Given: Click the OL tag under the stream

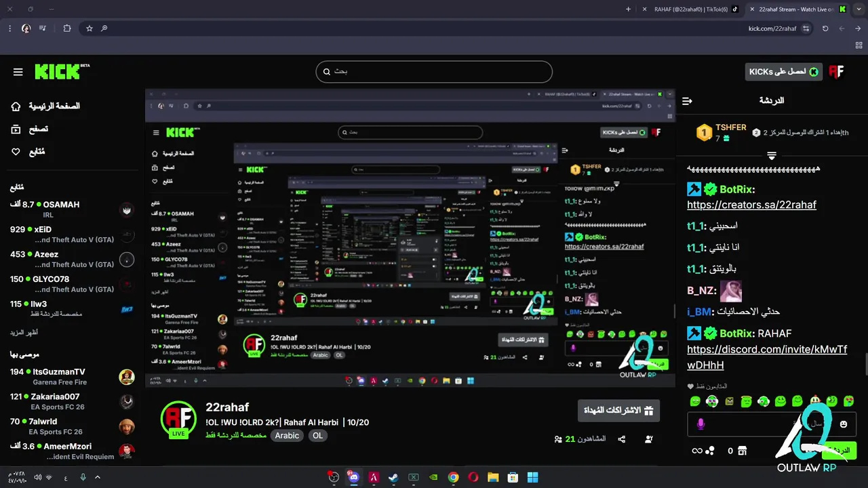Looking at the screenshot, I should coord(317,436).
